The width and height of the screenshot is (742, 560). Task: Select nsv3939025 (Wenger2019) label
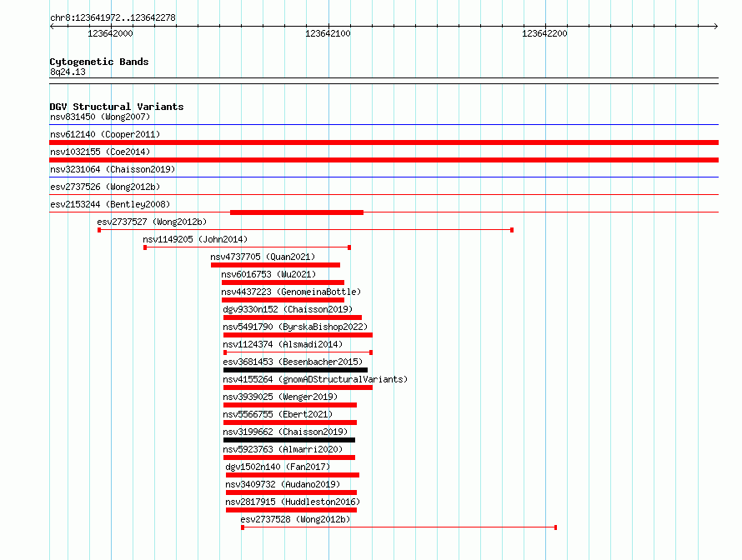(280, 397)
